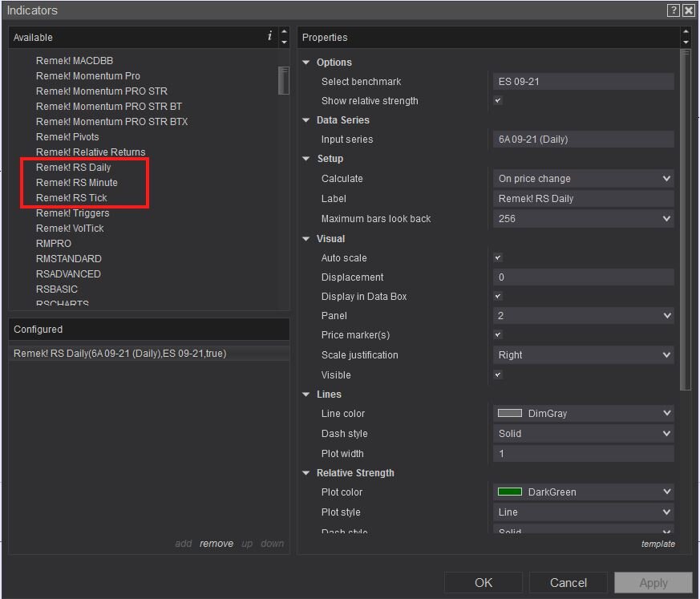Click the Apply button
700x599 pixels.
click(653, 582)
